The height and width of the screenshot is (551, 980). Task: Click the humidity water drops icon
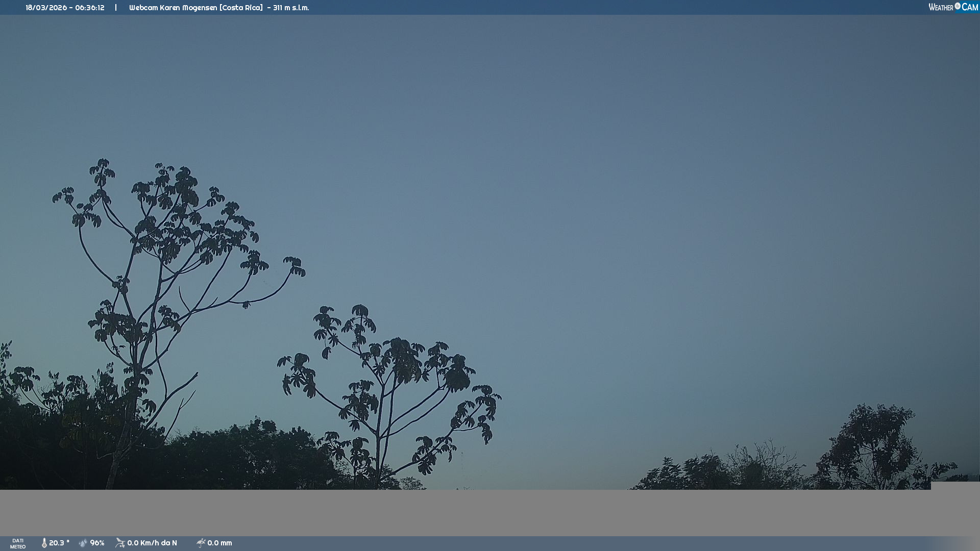pyautogui.click(x=83, y=543)
